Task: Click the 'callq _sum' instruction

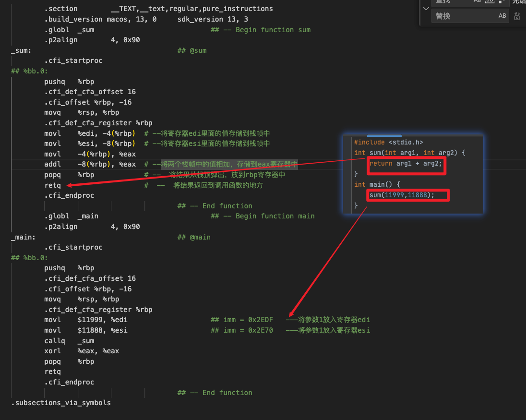Action: point(69,341)
